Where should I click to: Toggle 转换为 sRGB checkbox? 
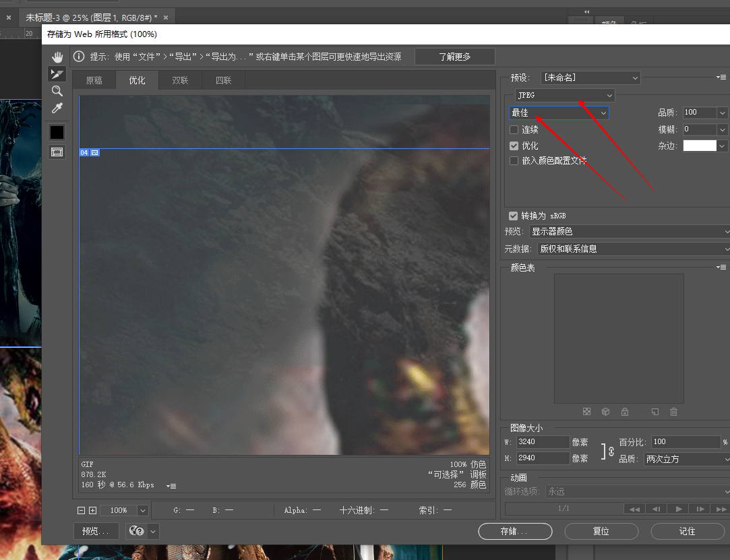pos(513,216)
